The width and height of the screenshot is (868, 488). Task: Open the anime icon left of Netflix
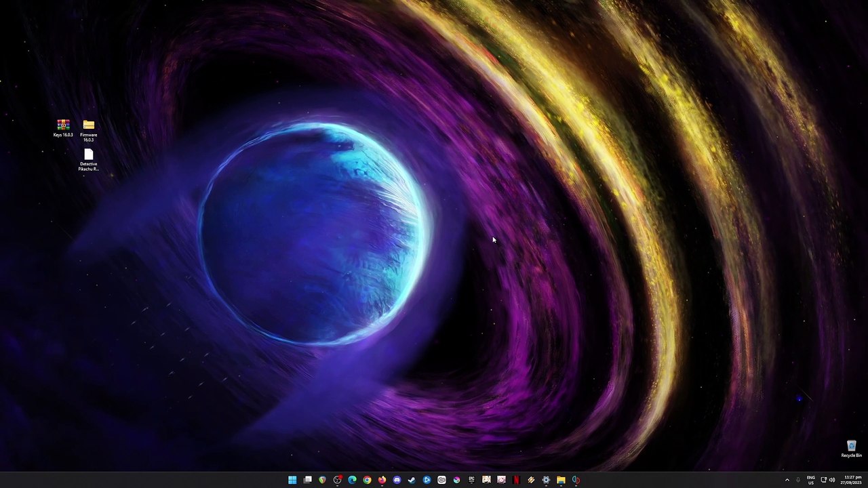(x=501, y=480)
